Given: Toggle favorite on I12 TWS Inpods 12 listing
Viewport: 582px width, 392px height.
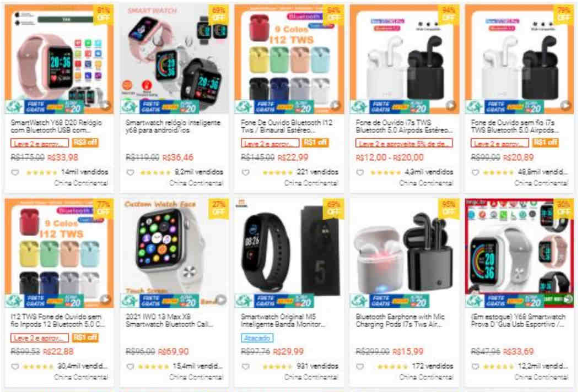Looking at the screenshot, I should 15,367.
